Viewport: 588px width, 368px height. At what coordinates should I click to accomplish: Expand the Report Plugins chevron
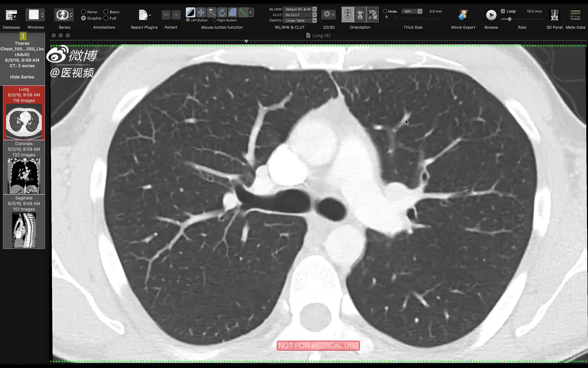click(150, 15)
